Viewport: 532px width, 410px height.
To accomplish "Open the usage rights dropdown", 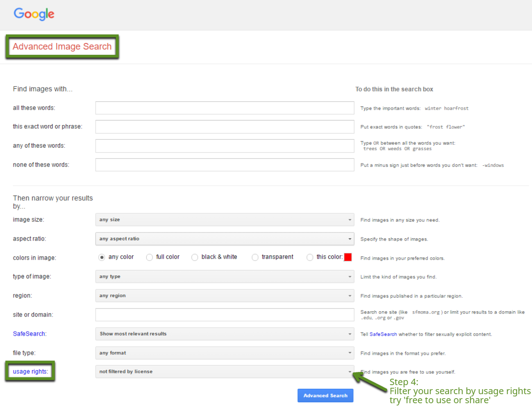I will tap(225, 371).
